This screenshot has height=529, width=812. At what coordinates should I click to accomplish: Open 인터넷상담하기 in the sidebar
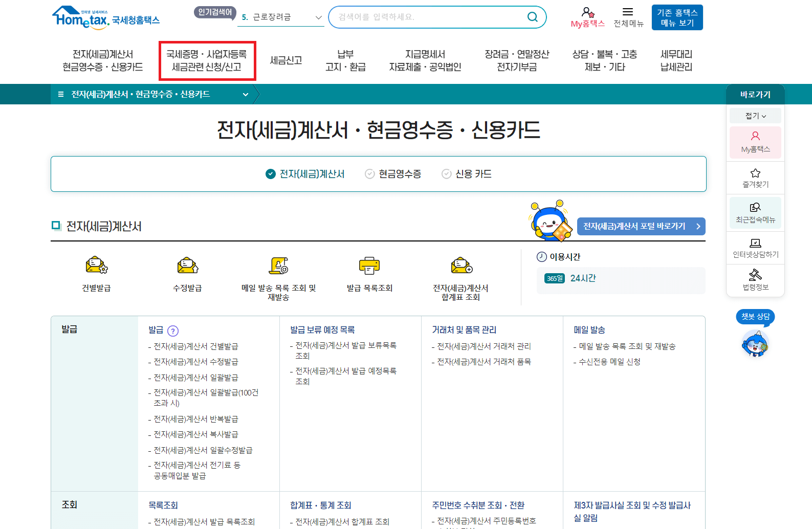click(755, 248)
